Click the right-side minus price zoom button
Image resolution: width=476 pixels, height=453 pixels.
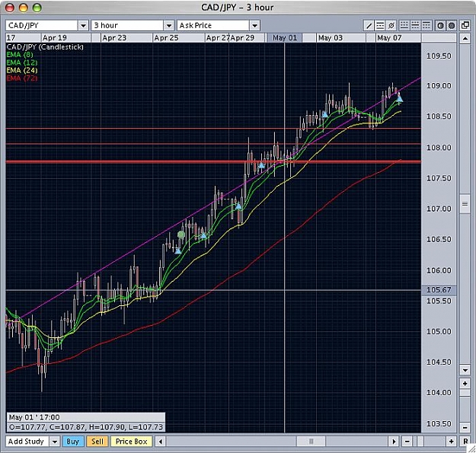[x=465, y=428]
